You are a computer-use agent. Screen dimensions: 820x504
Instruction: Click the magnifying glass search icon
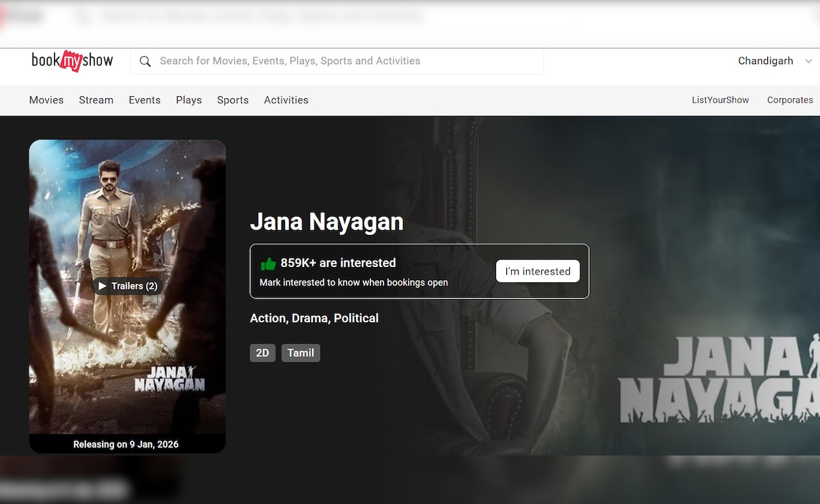[145, 61]
